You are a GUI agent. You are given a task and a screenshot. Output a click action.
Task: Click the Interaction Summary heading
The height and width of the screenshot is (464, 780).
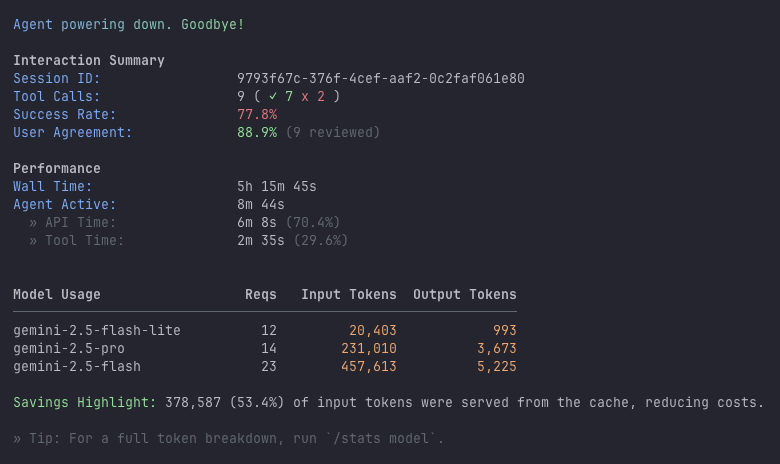(89, 60)
